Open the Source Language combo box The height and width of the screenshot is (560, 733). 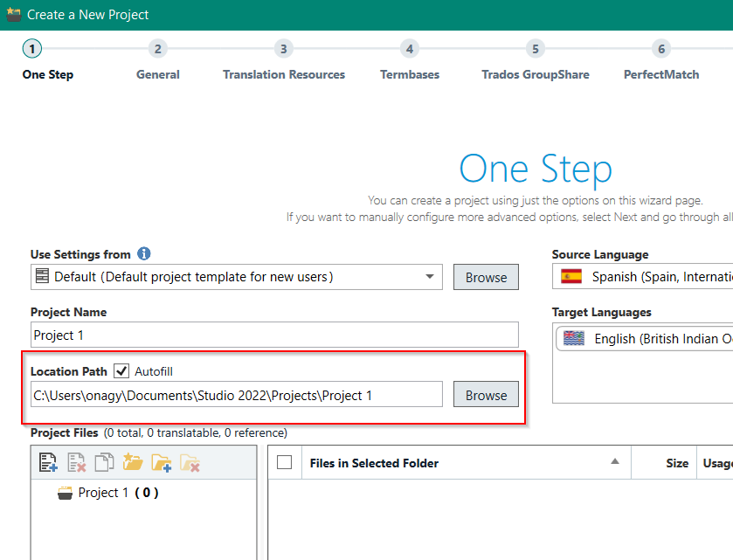[x=642, y=277]
